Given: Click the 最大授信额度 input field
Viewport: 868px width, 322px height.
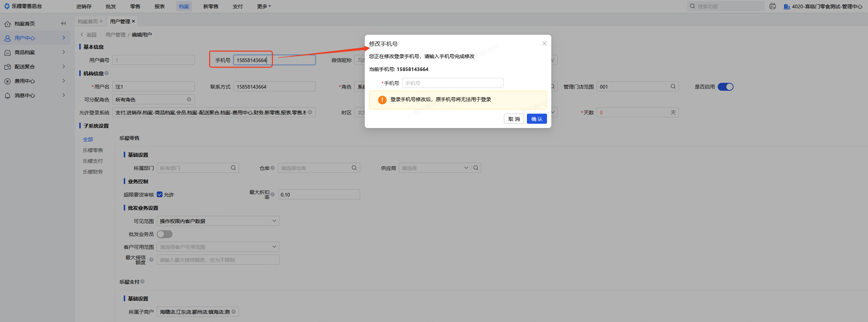Looking at the screenshot, I should pos(218,260).
